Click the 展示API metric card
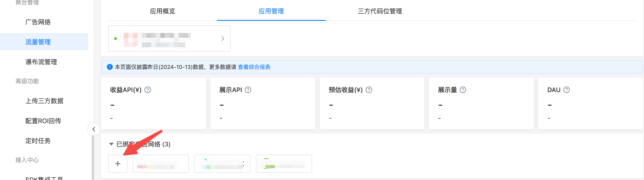 pyautogui.click(x=263, y=103)
